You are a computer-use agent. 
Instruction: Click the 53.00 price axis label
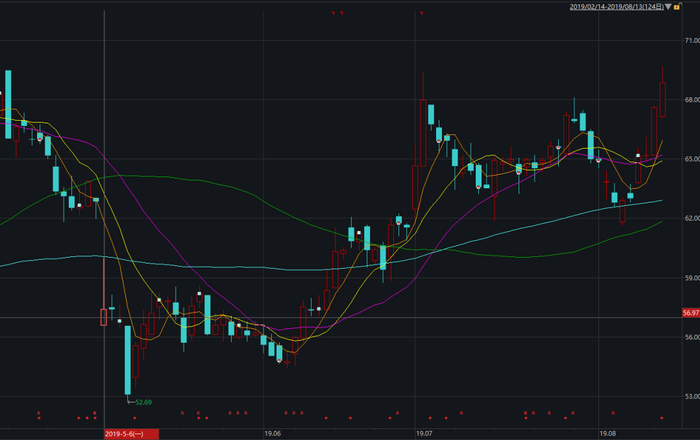click(x=689, y=396)
